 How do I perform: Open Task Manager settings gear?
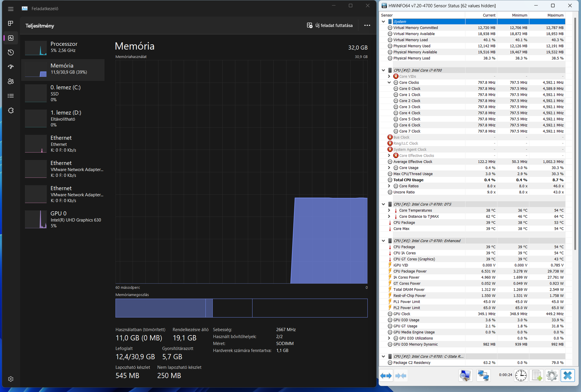[x=11, y=379]
